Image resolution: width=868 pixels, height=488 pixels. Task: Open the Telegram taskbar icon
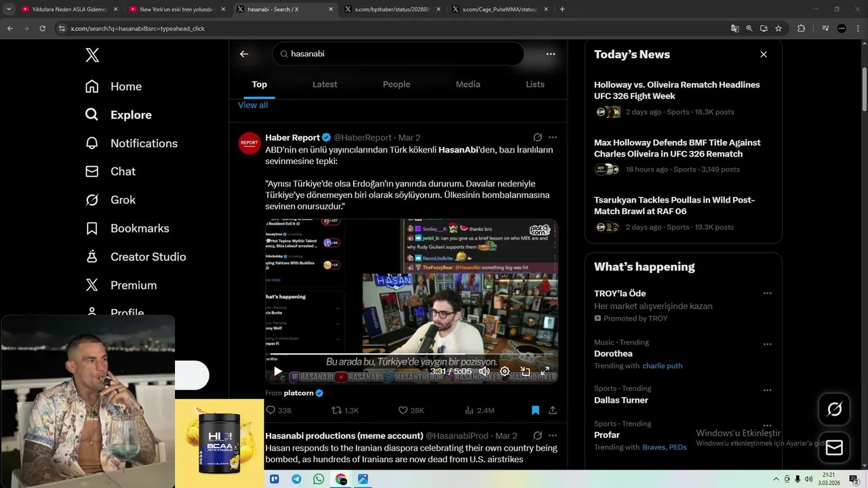pyautogui.click(x=296, y=479)
